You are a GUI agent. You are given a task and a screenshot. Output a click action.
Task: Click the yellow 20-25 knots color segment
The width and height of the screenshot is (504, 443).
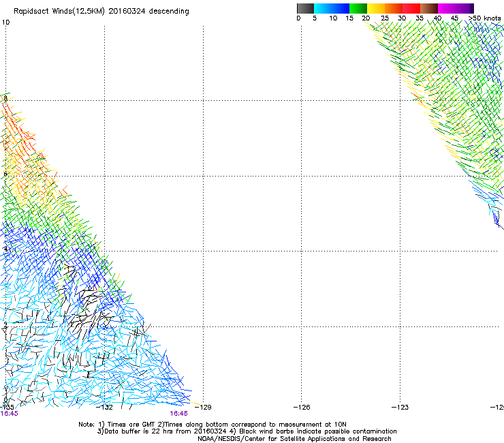pos(376,8)
